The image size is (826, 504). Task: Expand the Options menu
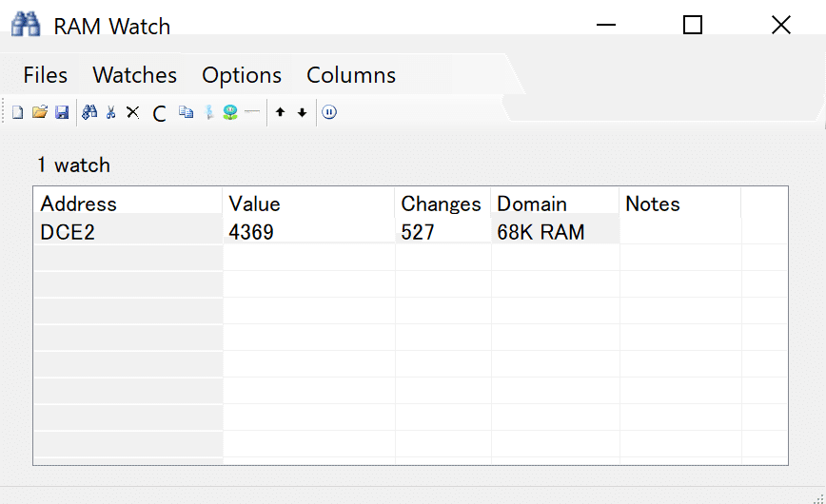point(242,75)
